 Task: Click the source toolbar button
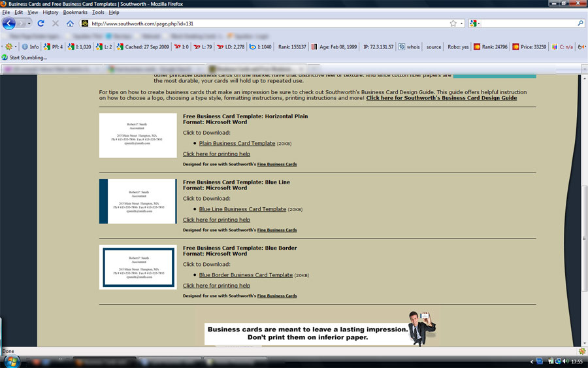pyautogui.click(x=434, y=47)
